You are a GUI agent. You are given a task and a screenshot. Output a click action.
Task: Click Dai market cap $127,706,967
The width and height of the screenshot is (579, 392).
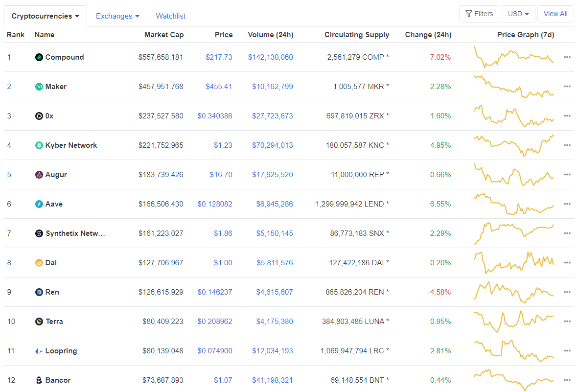tap(161, 263)
